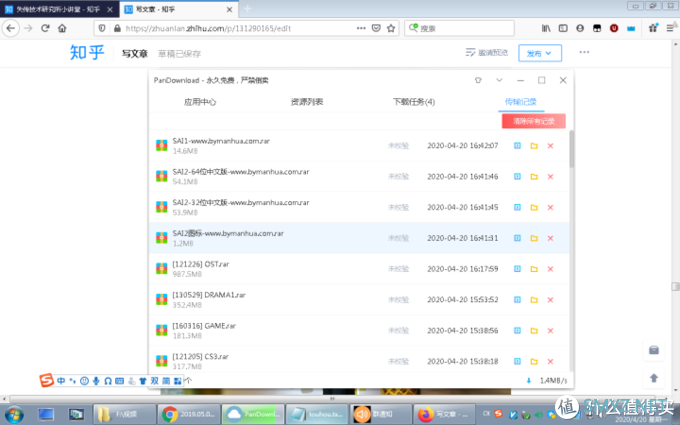Open Firefox hamburger application menu
The image size is (680, 425).
tap(670, 28)
